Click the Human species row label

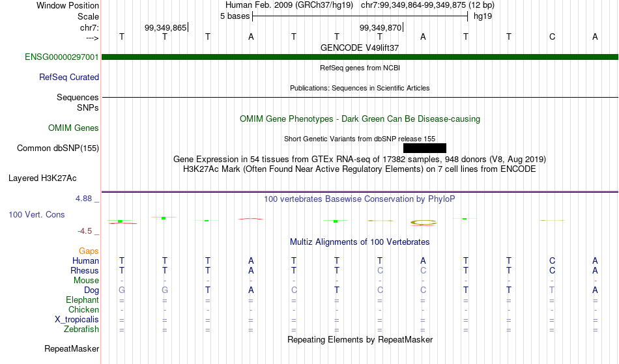(x=85, y=261)
